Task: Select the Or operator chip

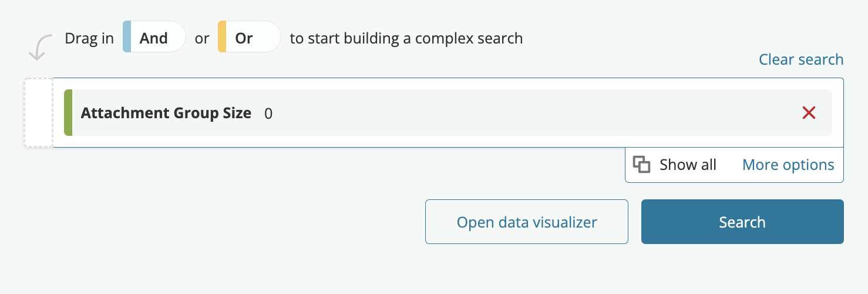Action: [250, 36]
